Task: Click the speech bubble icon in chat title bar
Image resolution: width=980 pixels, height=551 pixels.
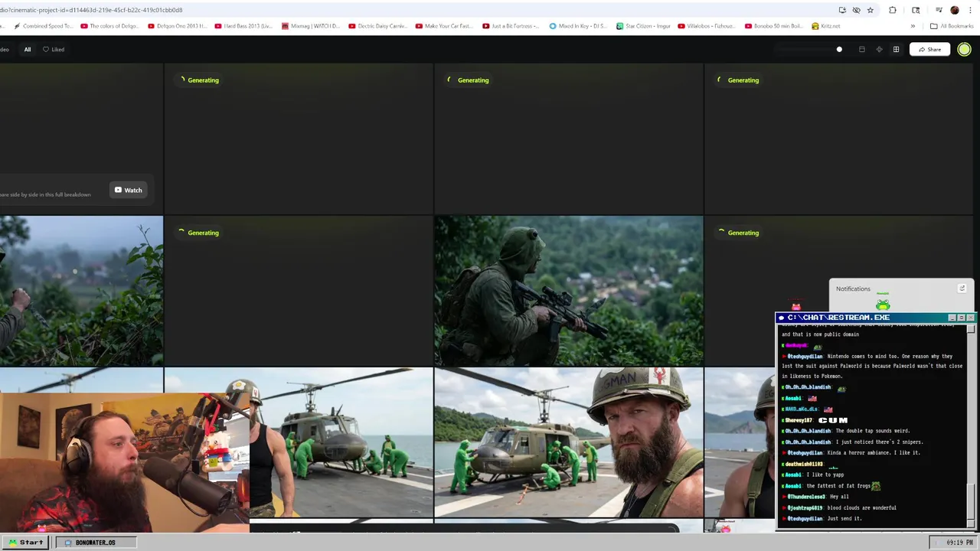Action: [x=781, y=317]
